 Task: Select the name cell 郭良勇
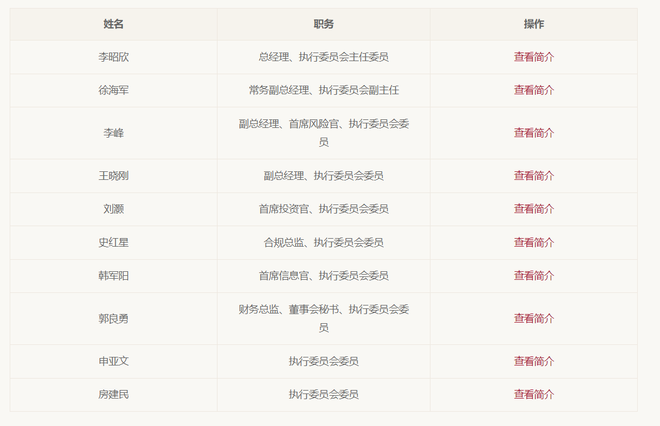[114, 318]
